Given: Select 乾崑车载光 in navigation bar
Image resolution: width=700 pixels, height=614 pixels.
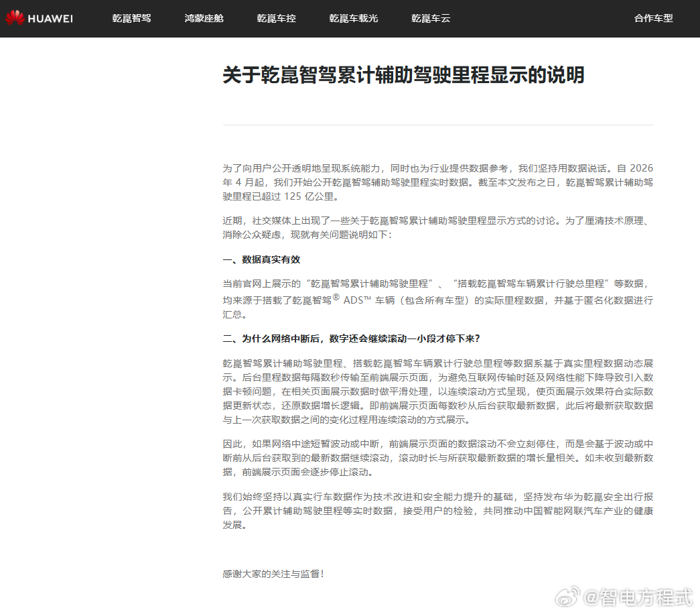Looking at the screenshot, I should (354, 18).
